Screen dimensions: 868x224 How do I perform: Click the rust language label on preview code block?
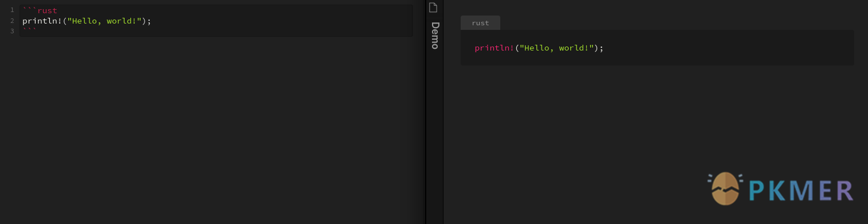pyautogui.click(x=480, y=23)
